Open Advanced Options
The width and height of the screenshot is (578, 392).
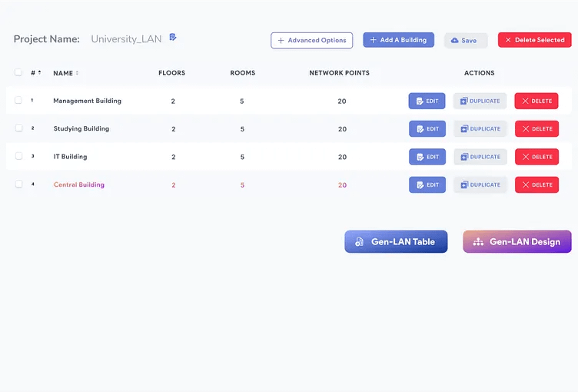coord(311,40)
